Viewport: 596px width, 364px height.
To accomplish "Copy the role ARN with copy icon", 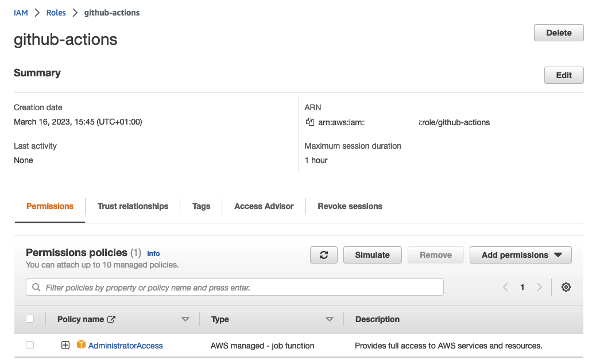I will point(310,122).
